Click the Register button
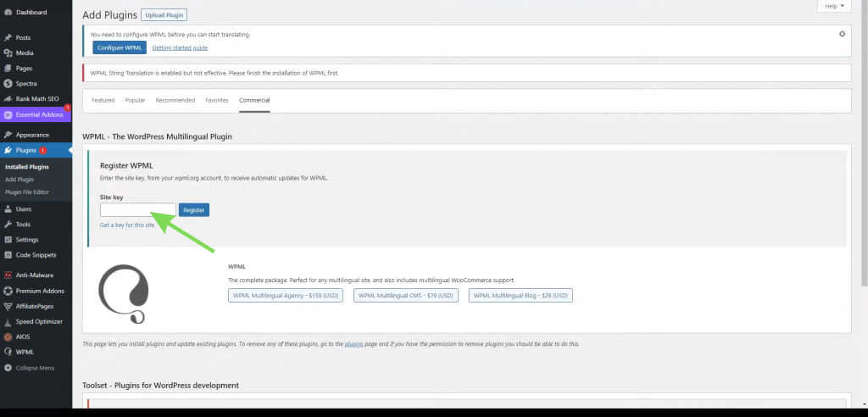The height and width of the screenshot is (417, 868). (194, 210)
